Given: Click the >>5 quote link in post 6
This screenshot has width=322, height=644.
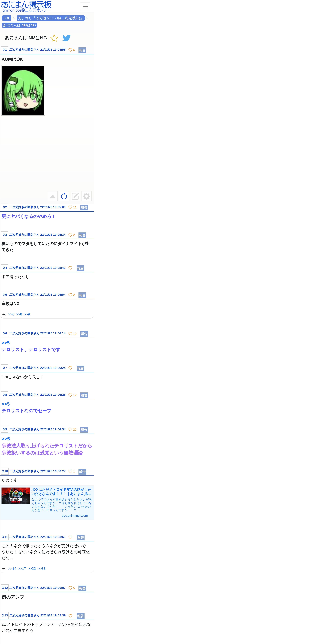Looking at the screenshot, I should click(6, 343).
